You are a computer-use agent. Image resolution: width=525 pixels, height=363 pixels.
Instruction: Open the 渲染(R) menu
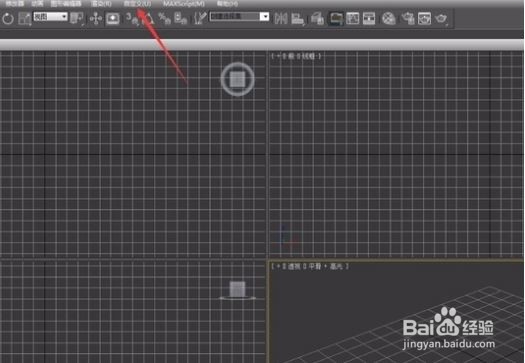coord(101,4)
